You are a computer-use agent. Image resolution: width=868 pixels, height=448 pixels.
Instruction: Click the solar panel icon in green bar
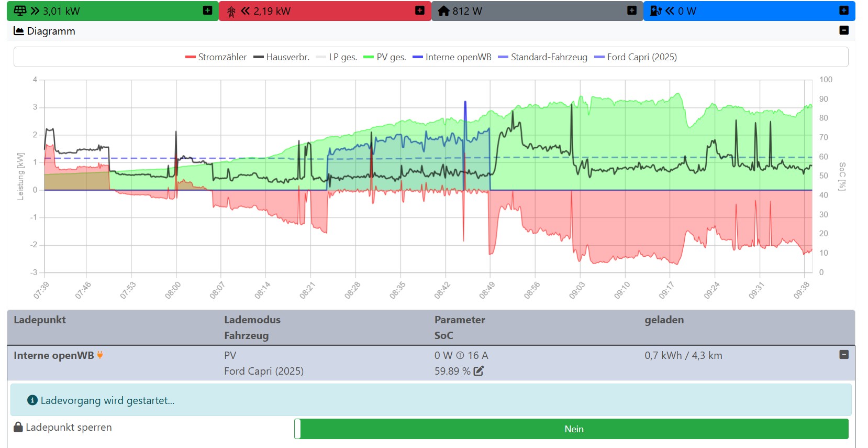(x=20, y=11)
